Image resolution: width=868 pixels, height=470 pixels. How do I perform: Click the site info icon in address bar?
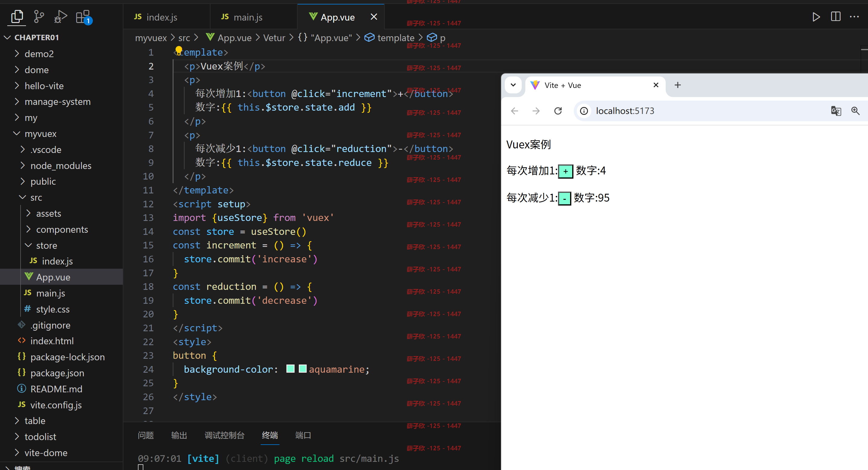coord(584,111)
